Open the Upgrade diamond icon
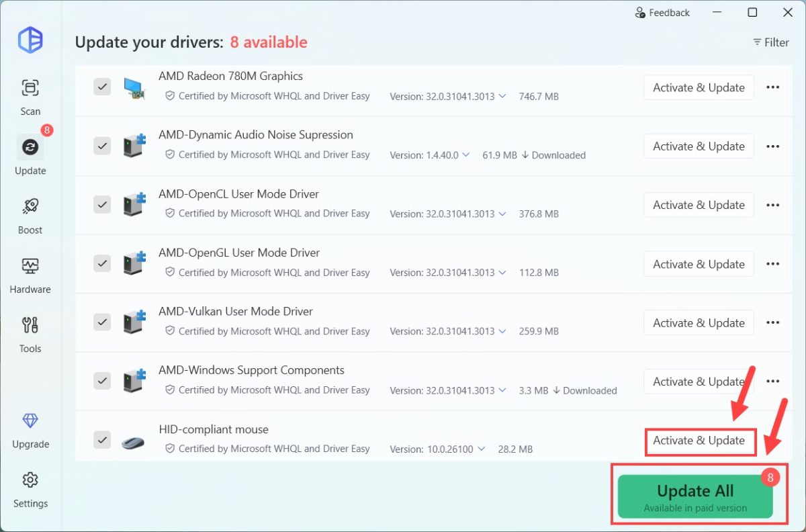Viewport: 806px width, 532px height. coord(30,421)
